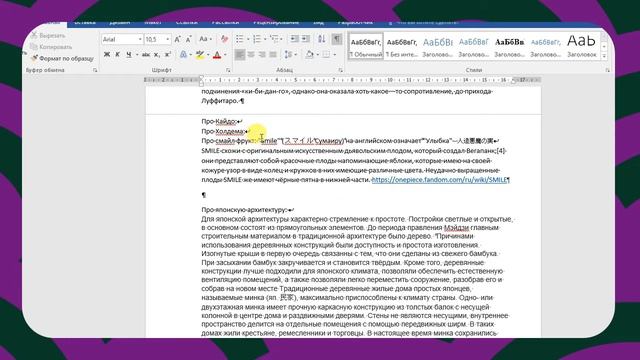Image resolution: width=640 pixels, height=360 pixels.
Task: Click the Cut (Вырезать) scissors command
Action: [x=48, y=36]
